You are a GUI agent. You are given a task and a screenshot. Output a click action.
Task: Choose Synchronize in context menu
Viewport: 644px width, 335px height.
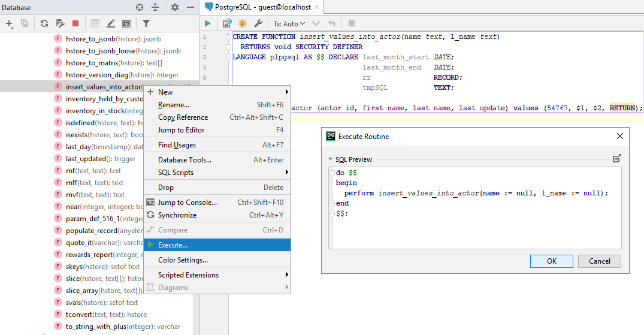tap(217, 215)
